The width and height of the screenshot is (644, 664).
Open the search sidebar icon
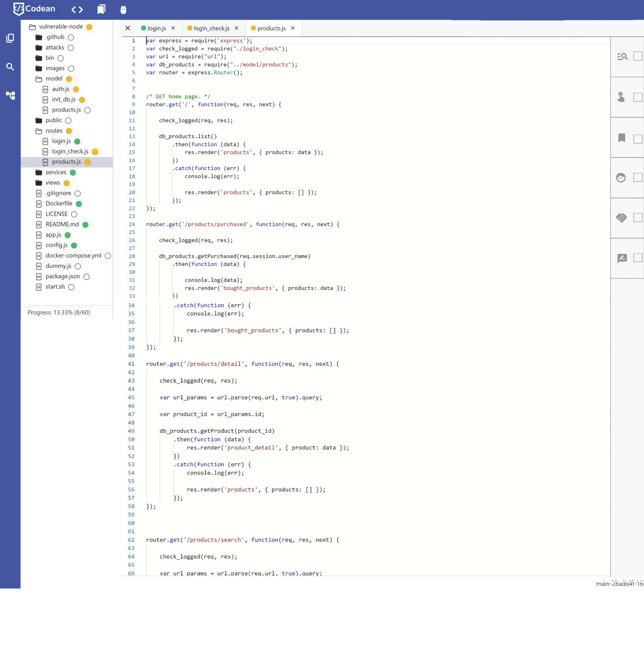click(x=10, y=67)
